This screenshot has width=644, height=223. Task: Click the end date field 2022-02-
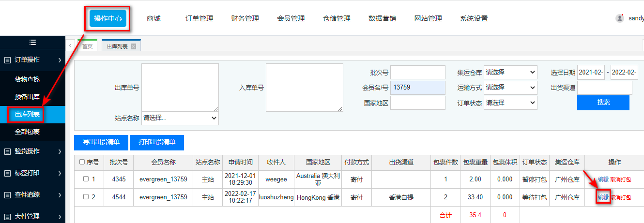625,73
